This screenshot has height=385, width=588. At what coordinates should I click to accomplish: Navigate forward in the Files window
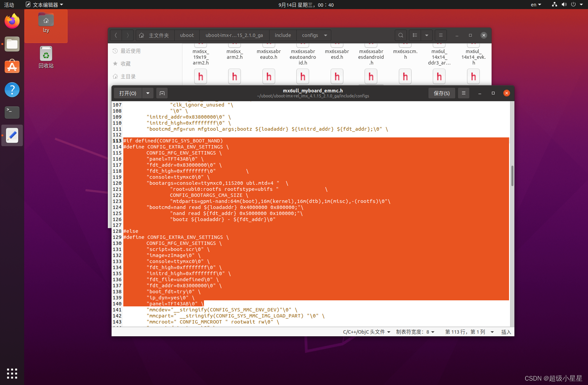(128, 35)
